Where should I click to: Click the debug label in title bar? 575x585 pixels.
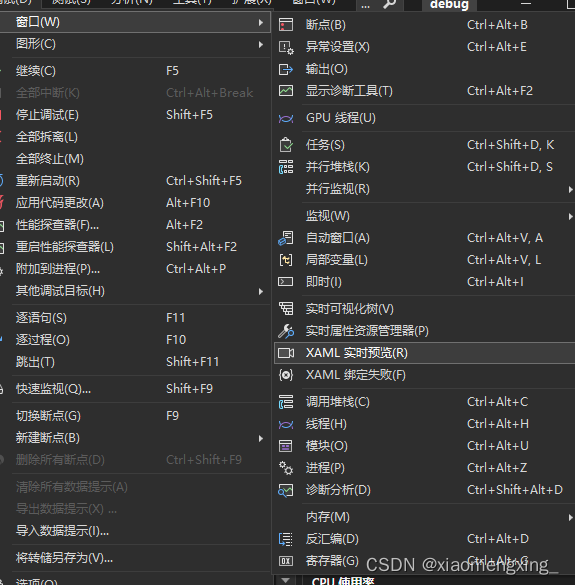pyautogui.click(x=449, y=4)
